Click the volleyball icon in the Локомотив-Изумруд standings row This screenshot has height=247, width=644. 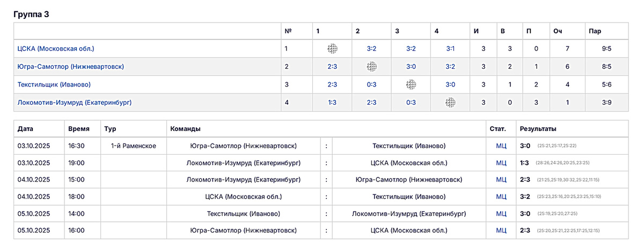click(x=451, y=103)
